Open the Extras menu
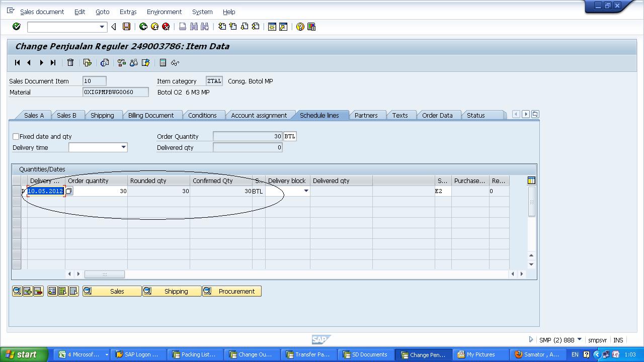The image size is (644, 362). (128, 12)
